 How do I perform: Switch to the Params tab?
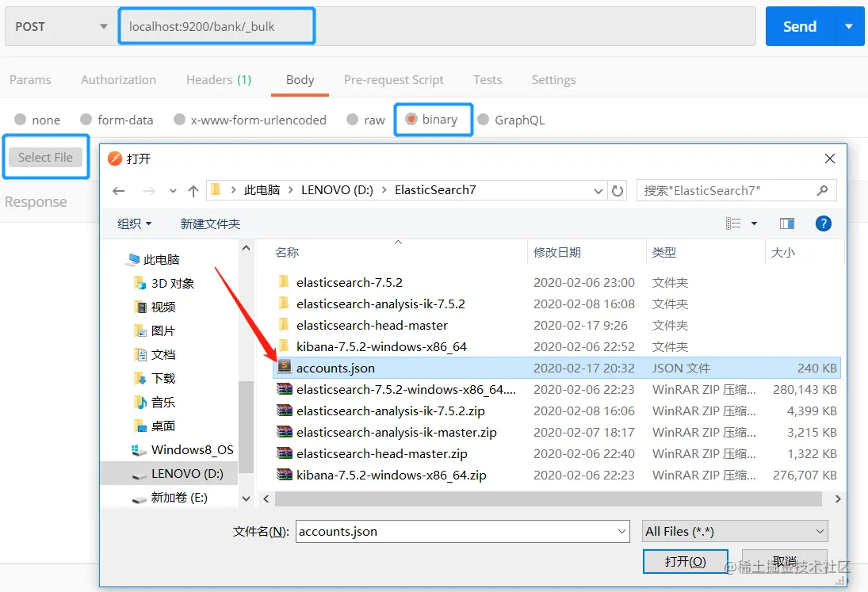(30, 79)
